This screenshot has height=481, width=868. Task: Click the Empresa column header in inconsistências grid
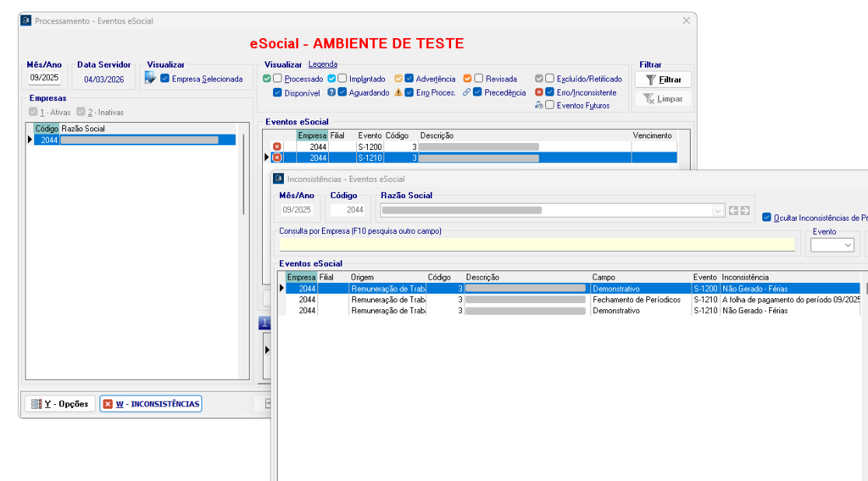301,277
